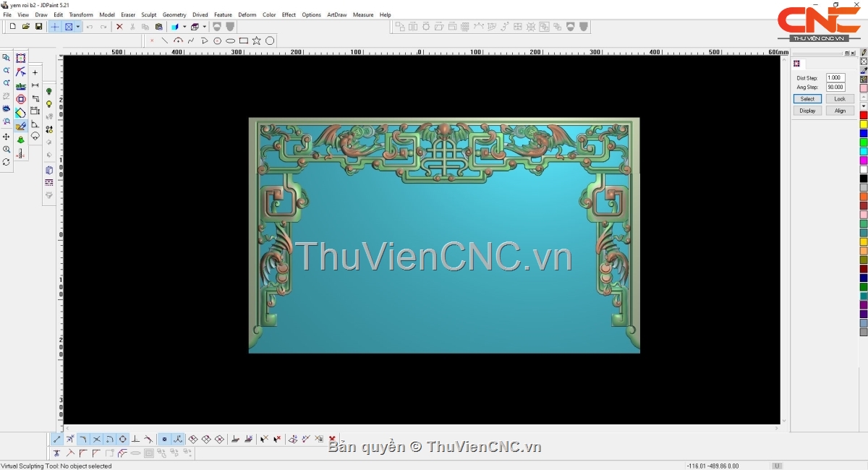Image resolution: width=868 pixels, height=470 pixels.
Task: Open the ArtDraw menu
Action: pyautogui.click(x=337, y=14)
